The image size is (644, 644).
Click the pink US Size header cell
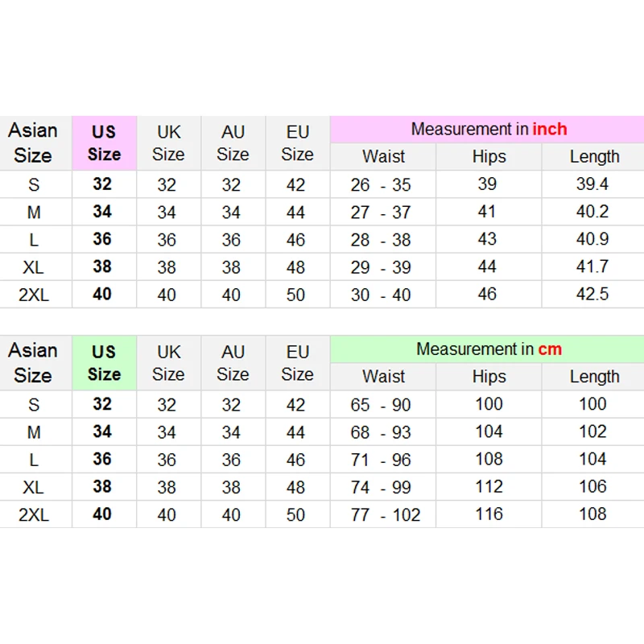pos(104,143)
